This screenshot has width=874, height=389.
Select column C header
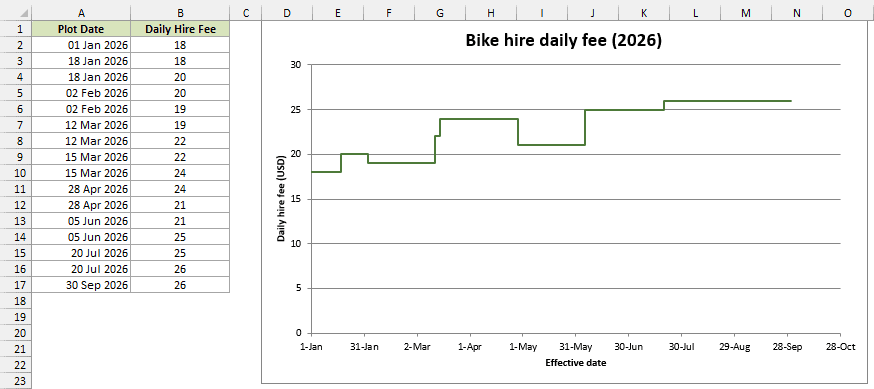pos(245,13)
